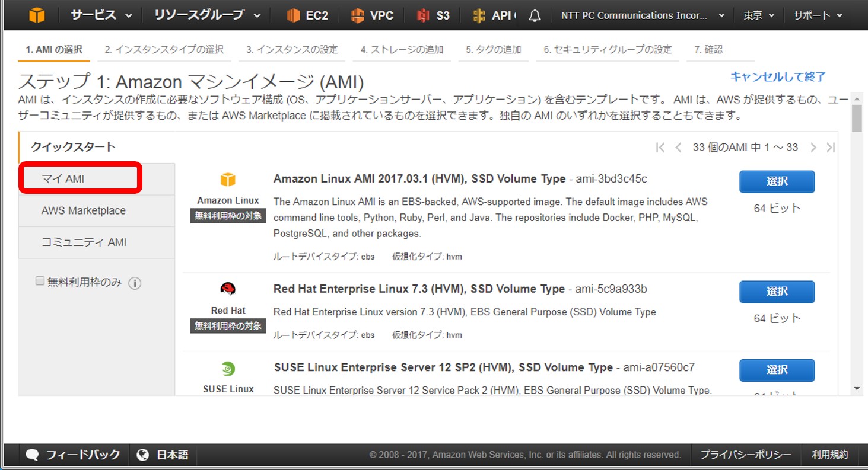The height and width of the screenshot is (470, 868).
Task: Switch to 6. セキュリティグループの設定 tab
Action: [608, 50]
